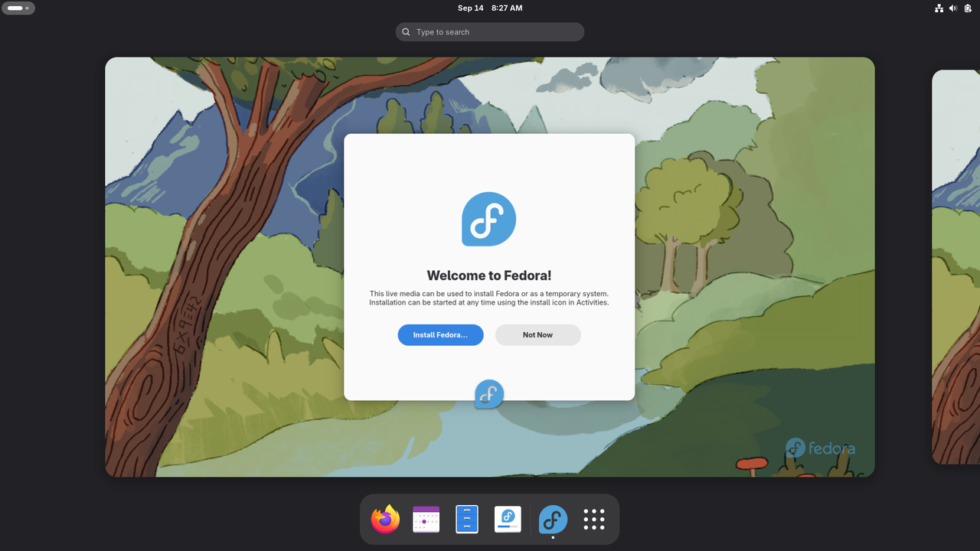Open the Sep 14 8:27 AM clock menu

(x=490, y=8)
